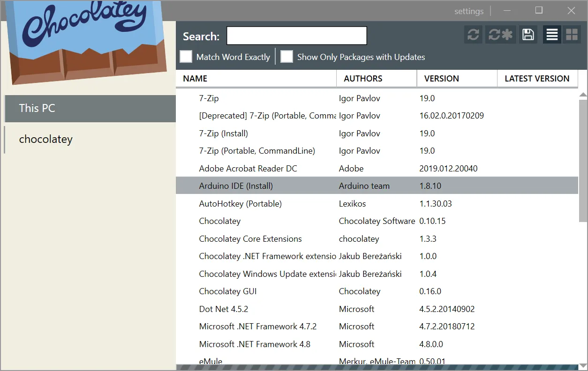
Task: Click Arduino team author cell
Action: pos(364,186)
